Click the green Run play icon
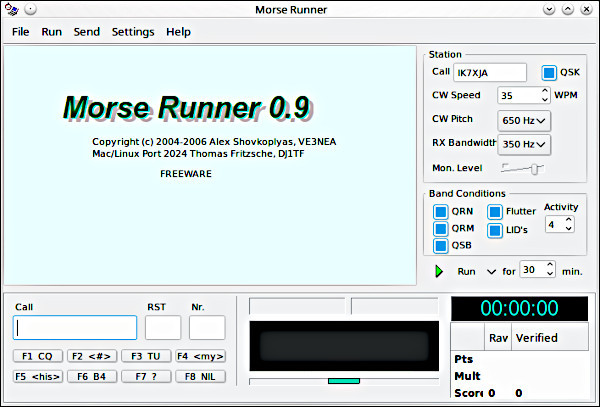 pos(439,271)
